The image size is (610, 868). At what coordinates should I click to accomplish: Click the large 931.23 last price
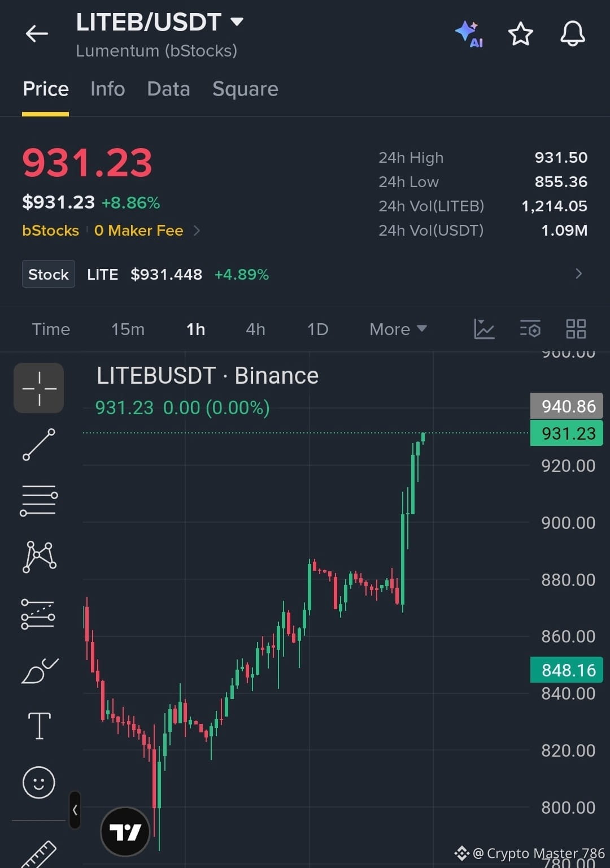[x=87, y=163]
